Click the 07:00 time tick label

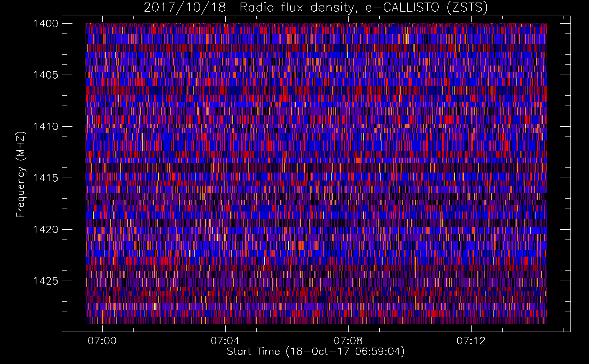tap(102, 341)
